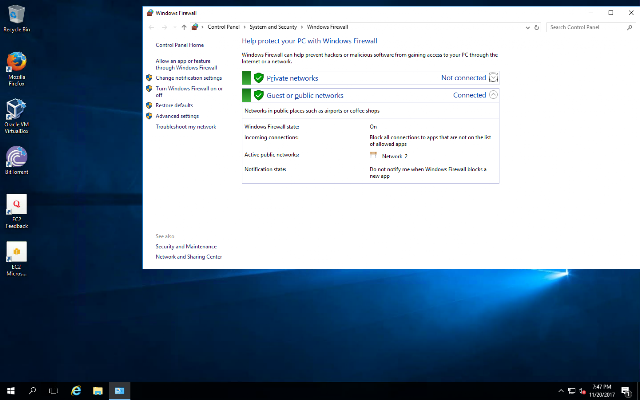Click Control Panel in the breadcrumb
640x400 pixels.
[223, 27]
